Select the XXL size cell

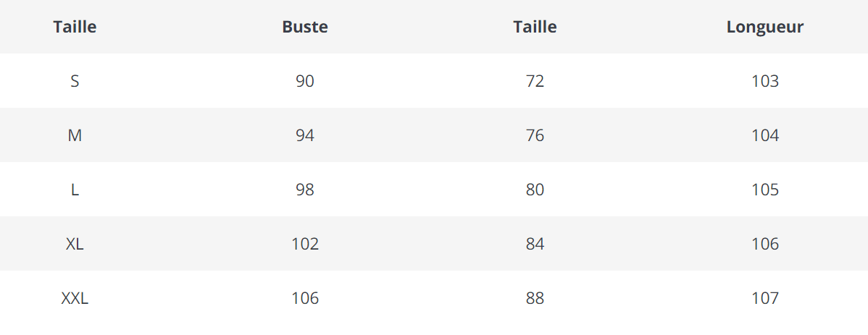click(x=75, y=298)
